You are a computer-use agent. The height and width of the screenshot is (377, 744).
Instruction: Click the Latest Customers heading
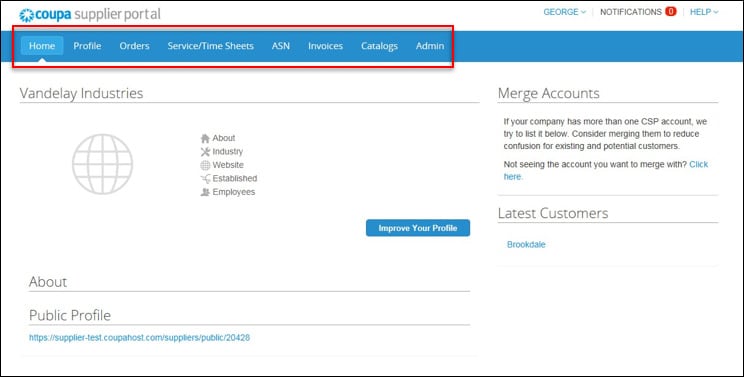pyautogui.click(x=553, y=213)
